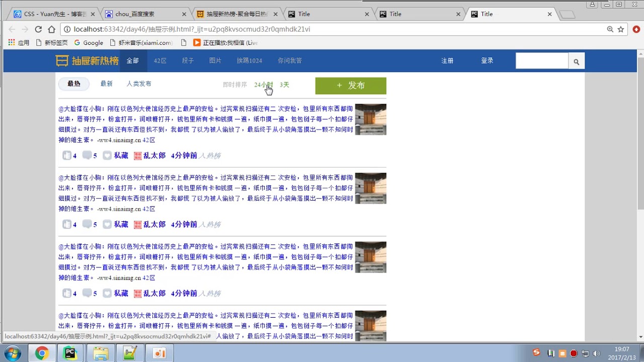Select the 最热 sort tab
Image resolution: width=644 pixels, height=362 pixels.
(x=74, y=84)
